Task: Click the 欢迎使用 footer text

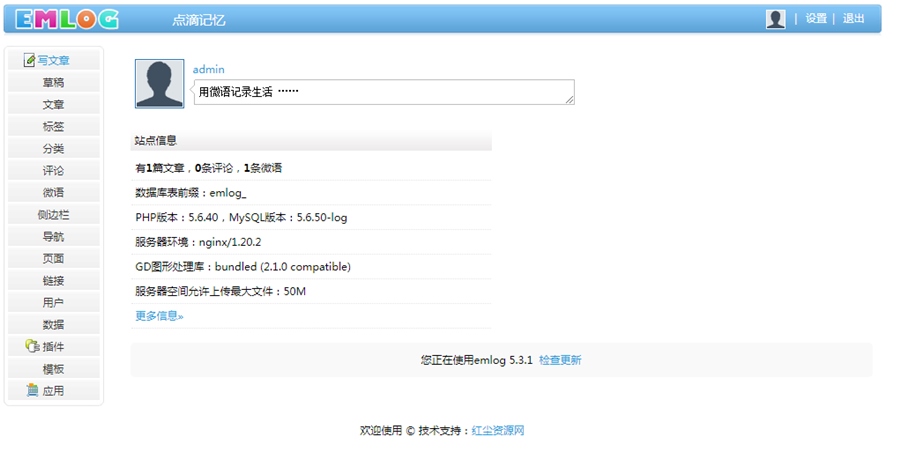Action: 381,430
